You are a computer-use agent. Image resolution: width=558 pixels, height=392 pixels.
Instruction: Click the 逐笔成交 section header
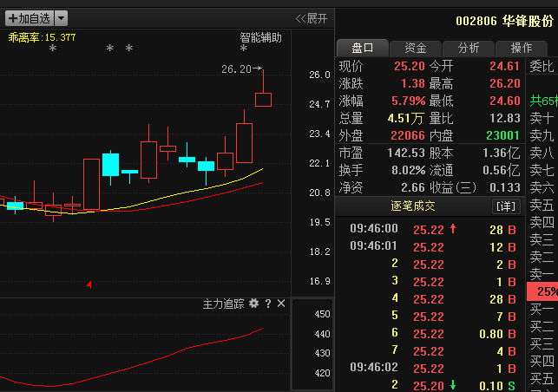413,206
